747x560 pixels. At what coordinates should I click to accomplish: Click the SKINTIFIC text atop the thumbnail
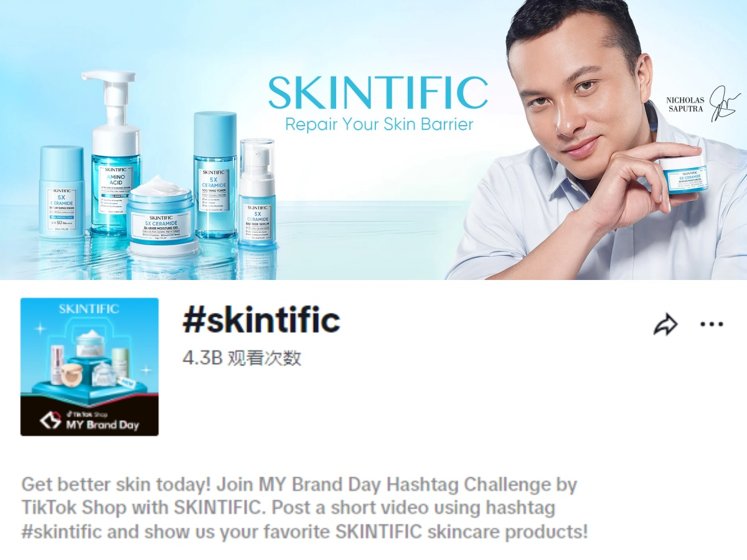point(89,309)
